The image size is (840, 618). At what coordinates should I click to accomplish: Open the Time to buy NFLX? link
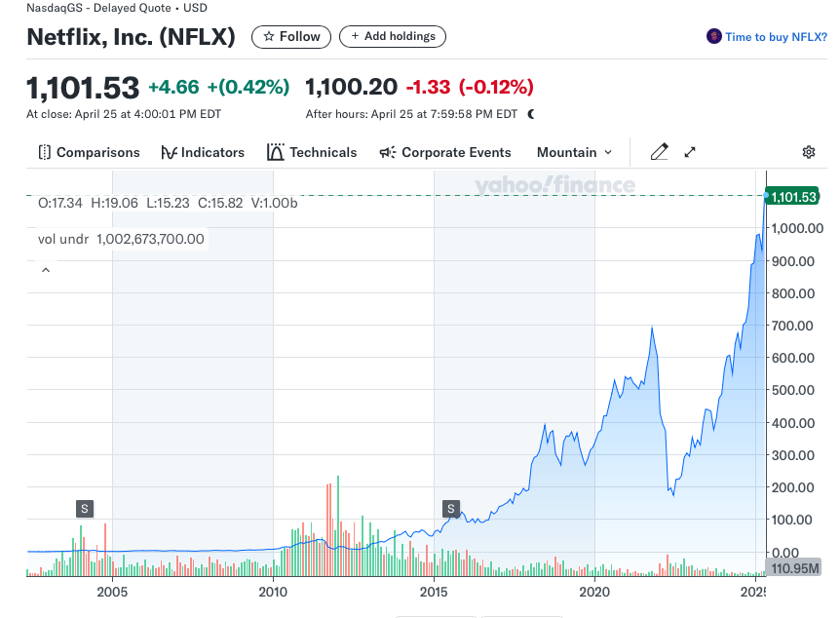tap(776, 37)
